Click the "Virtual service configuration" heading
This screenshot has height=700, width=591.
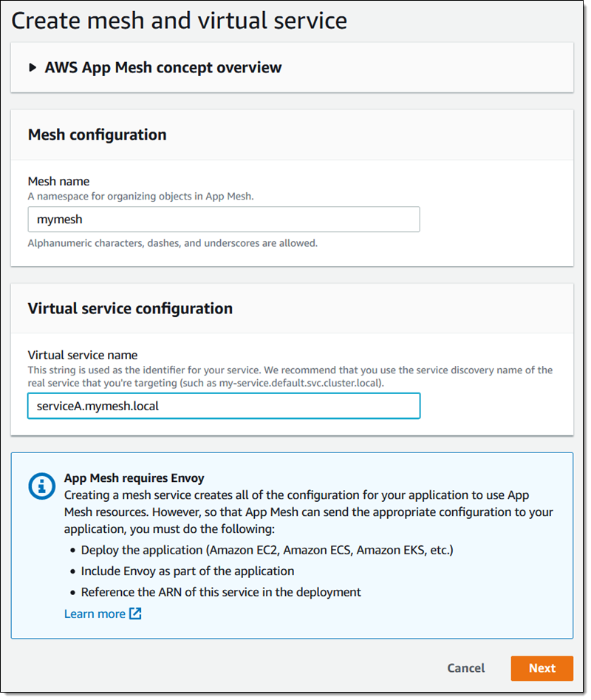(x=130, y=308)
